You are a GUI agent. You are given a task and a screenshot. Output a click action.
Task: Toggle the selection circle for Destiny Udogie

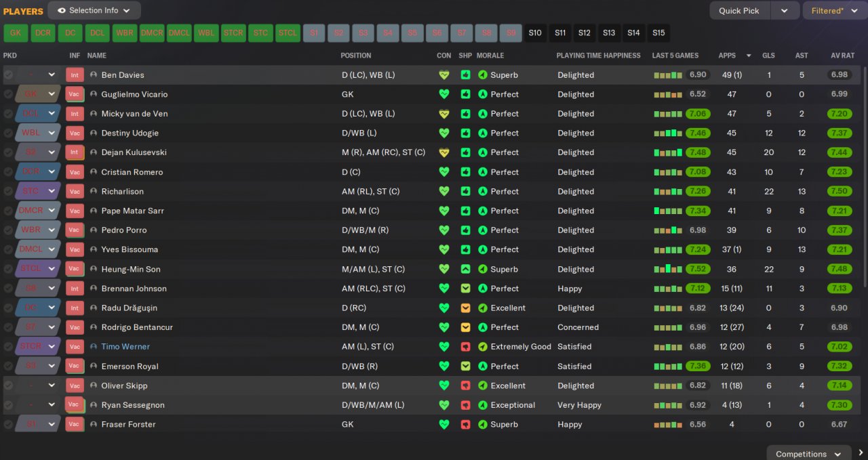click(8, 133)
